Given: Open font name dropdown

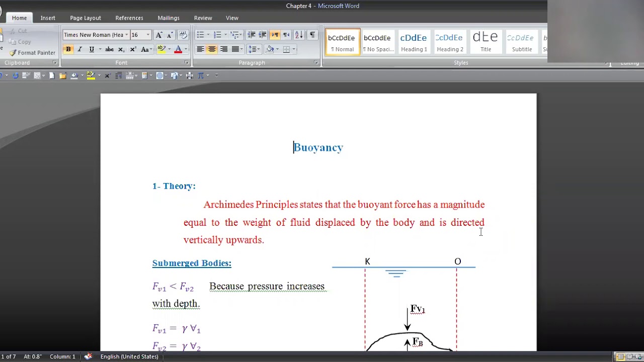Looking at the screenshot, I should click(126, 35).
